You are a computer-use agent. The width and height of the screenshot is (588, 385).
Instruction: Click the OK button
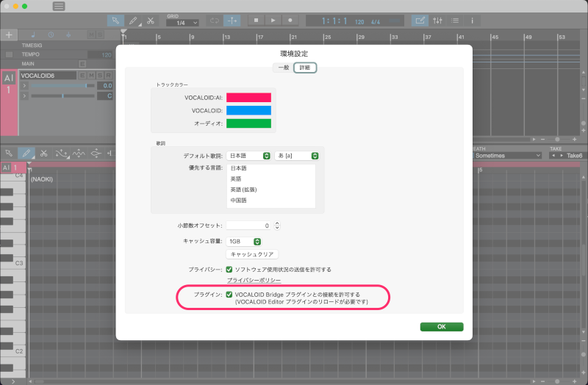(x=442, y=327)
